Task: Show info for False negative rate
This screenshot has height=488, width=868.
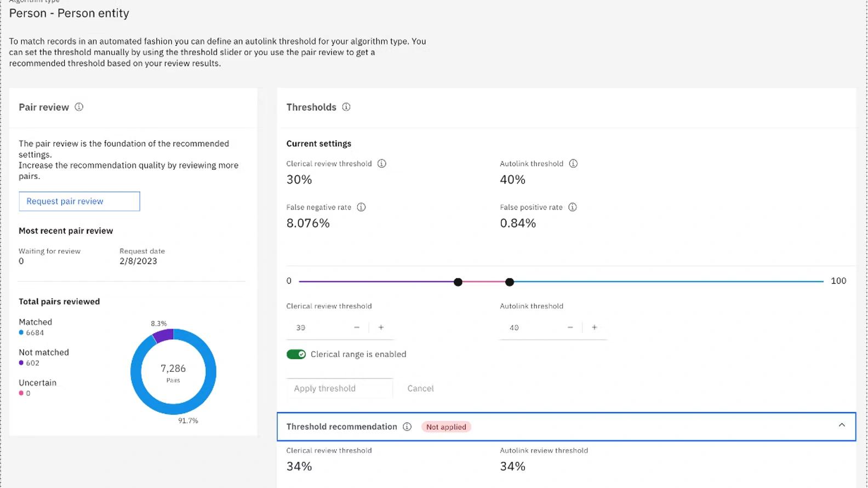Action: [361, 208]
